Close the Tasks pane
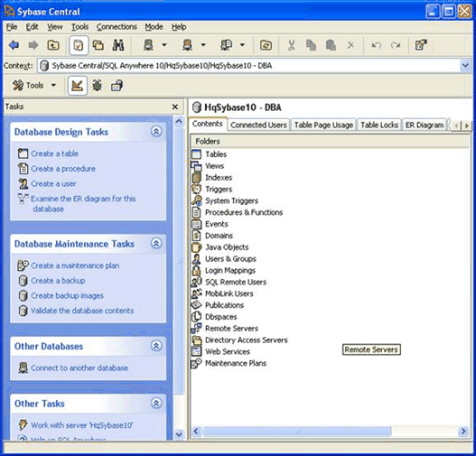The image size is (476, 456). click(x=175, y=107)
